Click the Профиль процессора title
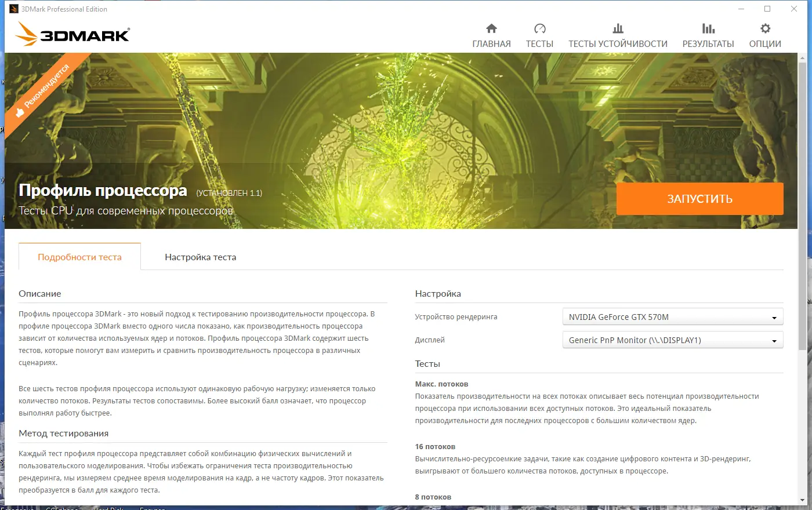Screen dimensions: 812x510 pos(103,190)
